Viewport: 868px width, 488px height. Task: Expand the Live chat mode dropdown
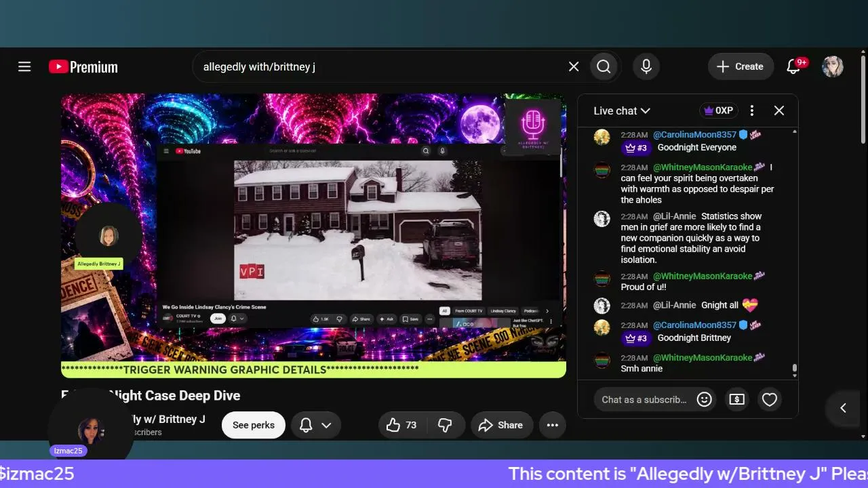tap(622, 110)
